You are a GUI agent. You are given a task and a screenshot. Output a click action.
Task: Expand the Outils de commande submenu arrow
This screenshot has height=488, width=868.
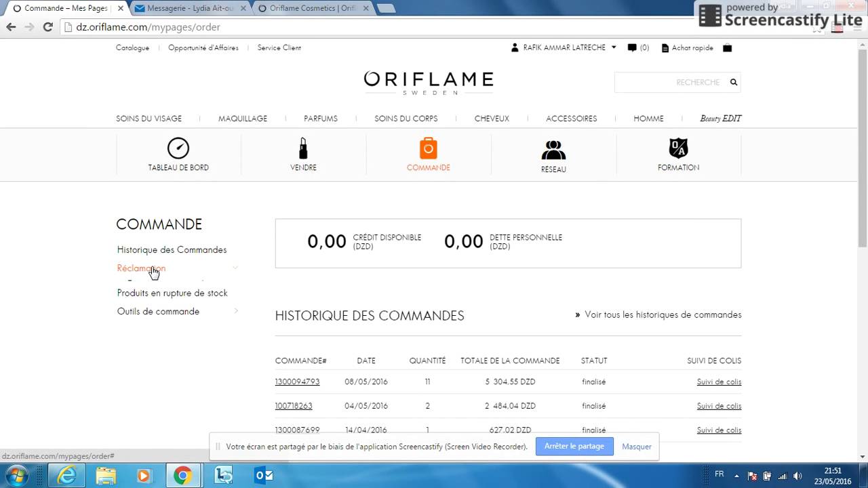pos(235,311)
